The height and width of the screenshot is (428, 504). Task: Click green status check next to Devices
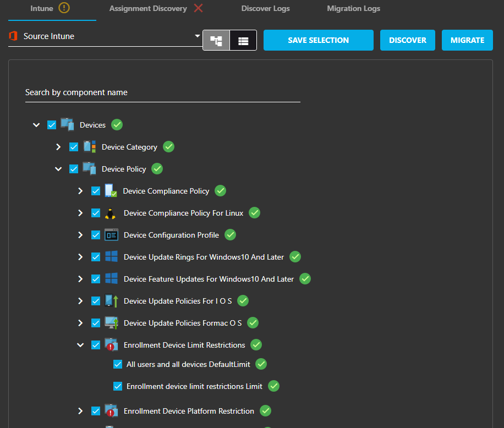point(117,125)
